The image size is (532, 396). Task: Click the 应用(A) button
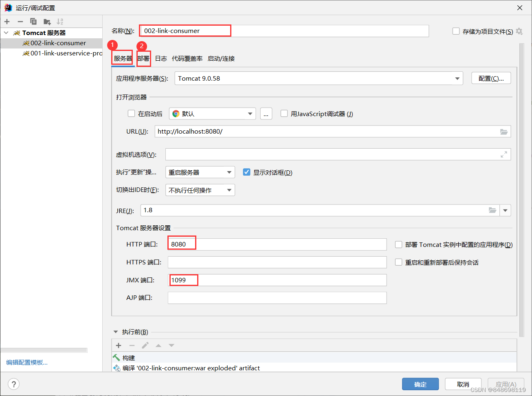click(506, 384)
